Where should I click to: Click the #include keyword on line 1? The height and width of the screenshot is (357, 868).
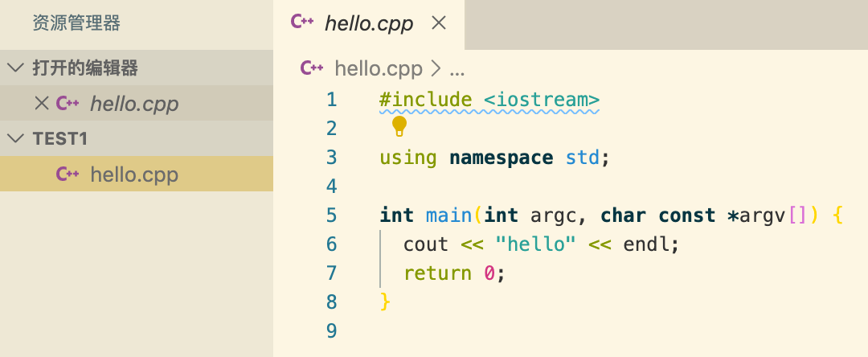(x=426, y=100)
